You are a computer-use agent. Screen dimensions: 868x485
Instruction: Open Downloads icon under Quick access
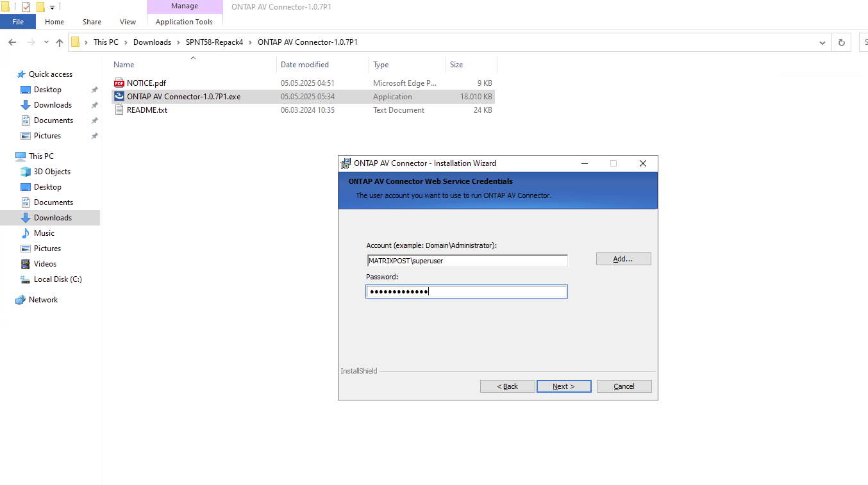[x=26, y=105]
